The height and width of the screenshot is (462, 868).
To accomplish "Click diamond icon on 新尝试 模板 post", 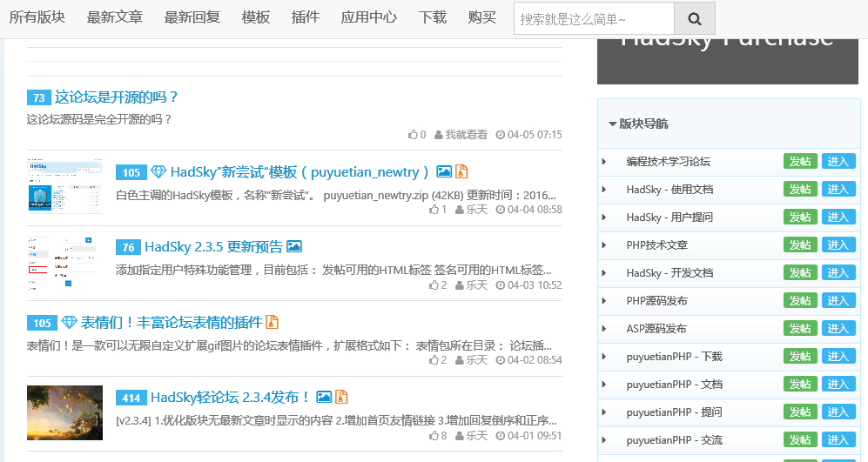I will 158,172.
